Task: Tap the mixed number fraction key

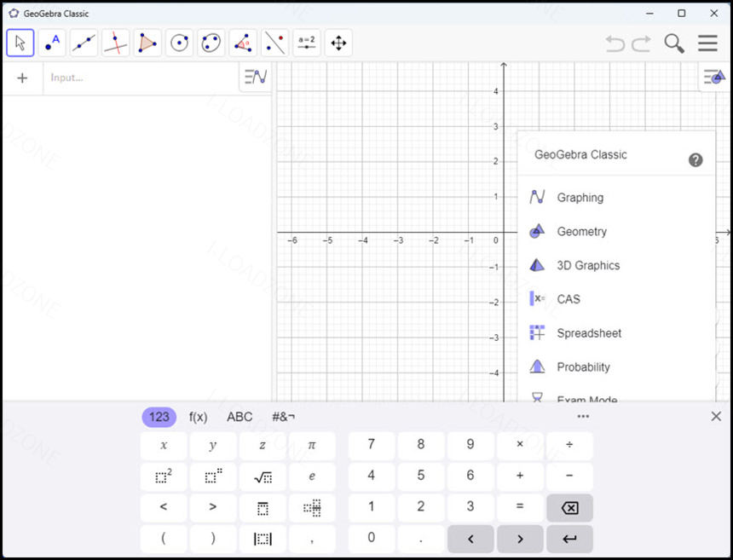Action: point(312,507)
